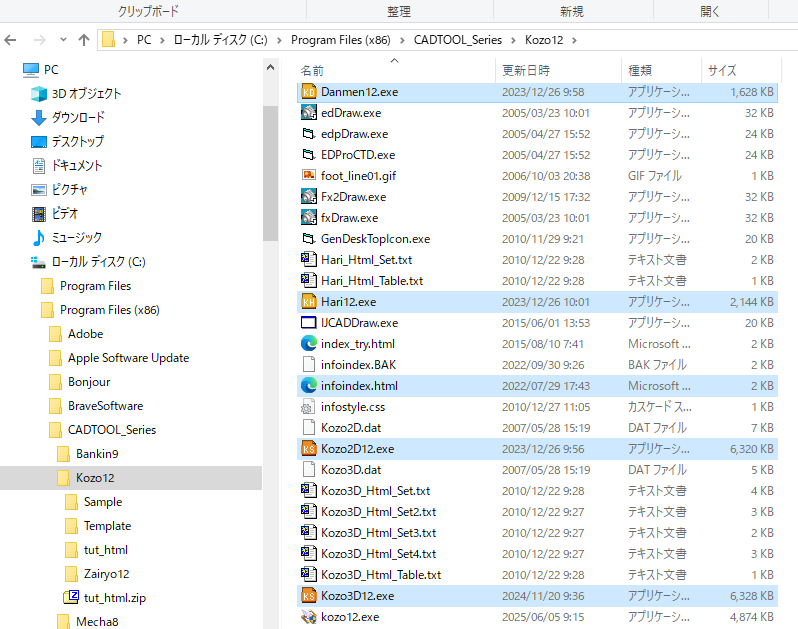Click the infoindex.html Edge icon
798x629 pixels.
tap(308, 386)
